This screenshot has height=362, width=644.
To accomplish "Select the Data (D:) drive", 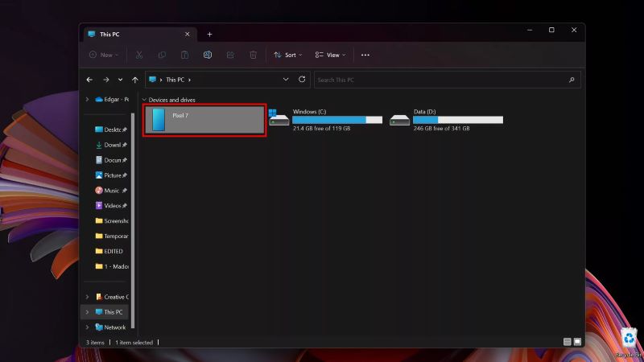I will click(447, 120).
